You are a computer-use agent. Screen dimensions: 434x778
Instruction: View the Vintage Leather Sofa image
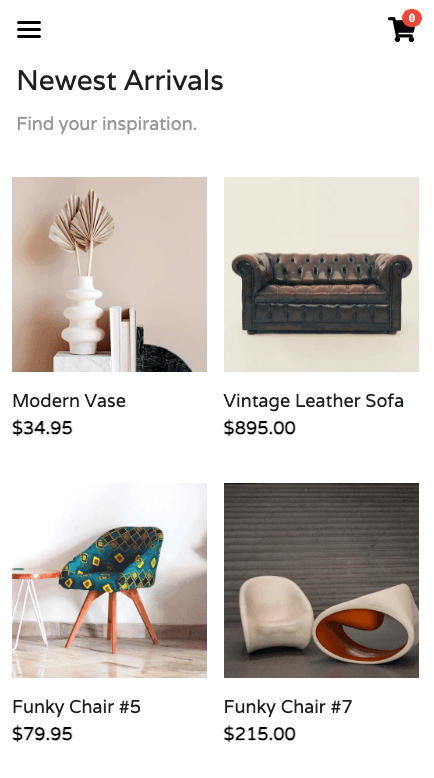[321, 274]
